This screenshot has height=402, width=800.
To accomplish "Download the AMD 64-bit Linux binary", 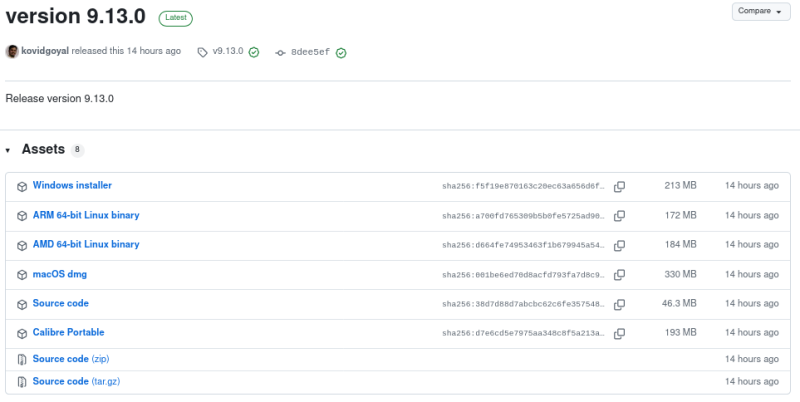I will point(86,244).
